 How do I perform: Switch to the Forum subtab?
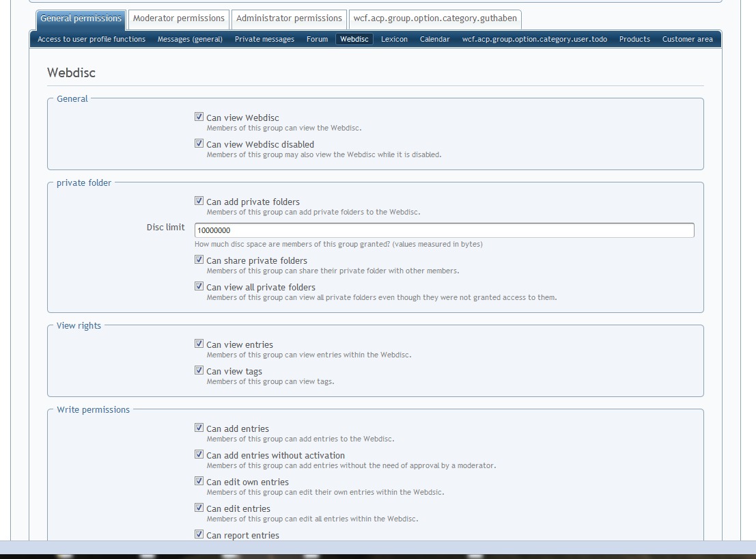pos(317,40)
